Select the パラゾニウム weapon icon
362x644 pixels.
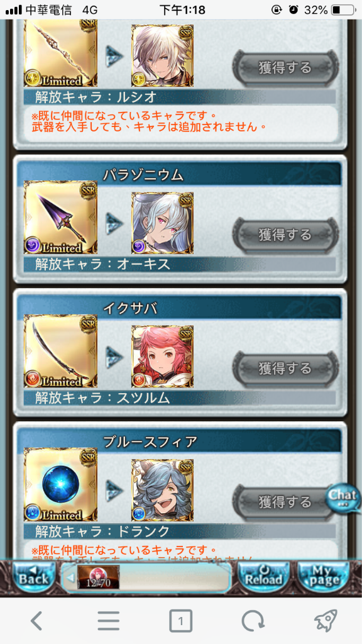(60, 218)
